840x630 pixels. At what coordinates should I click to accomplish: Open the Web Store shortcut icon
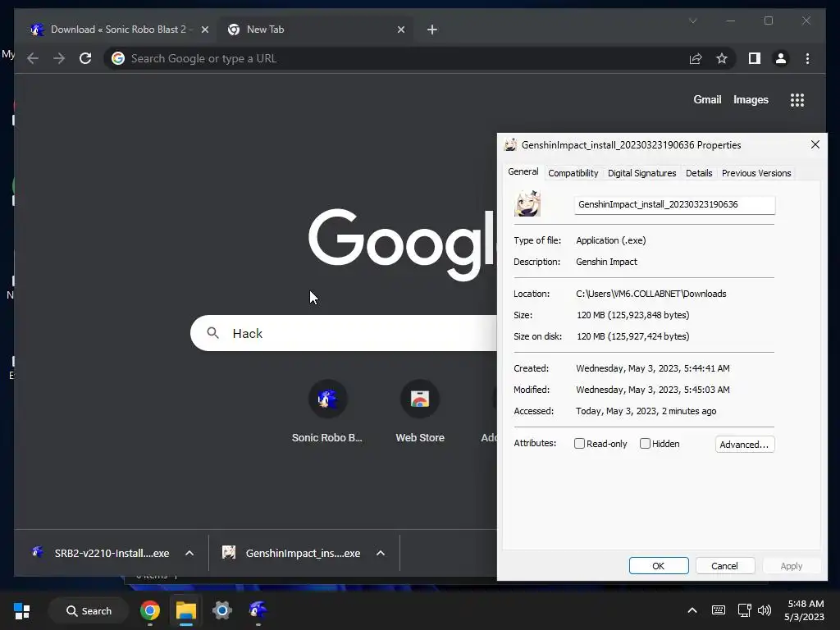coord(420,399)
